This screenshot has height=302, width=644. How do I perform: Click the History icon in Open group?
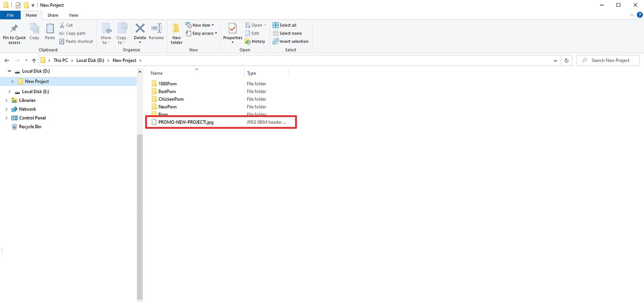coord(248,42)
